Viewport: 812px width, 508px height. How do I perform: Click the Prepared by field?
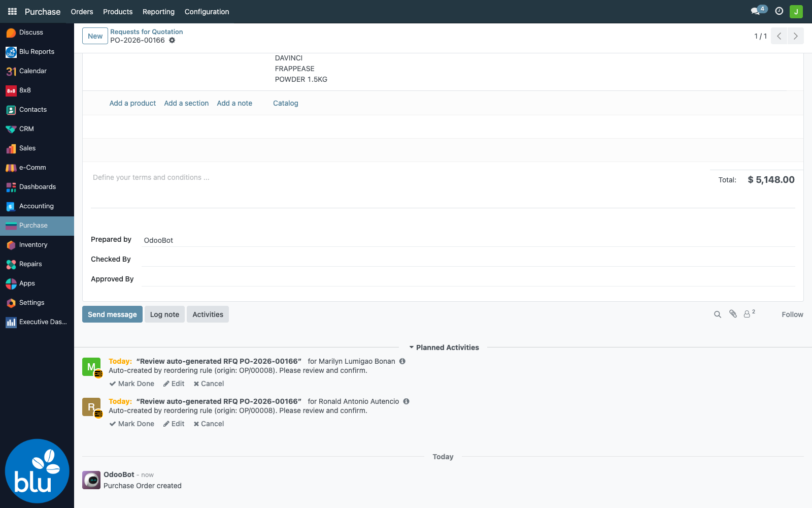(468, 240)
